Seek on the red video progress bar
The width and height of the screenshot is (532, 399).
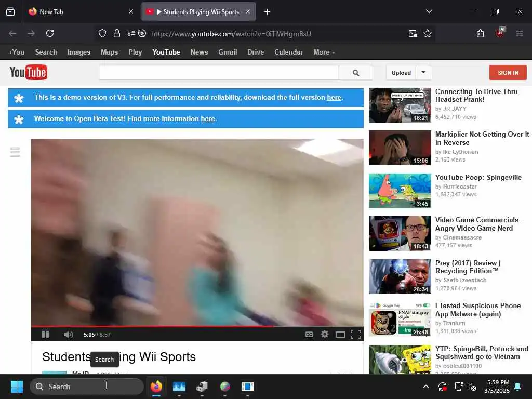(197, 326)
